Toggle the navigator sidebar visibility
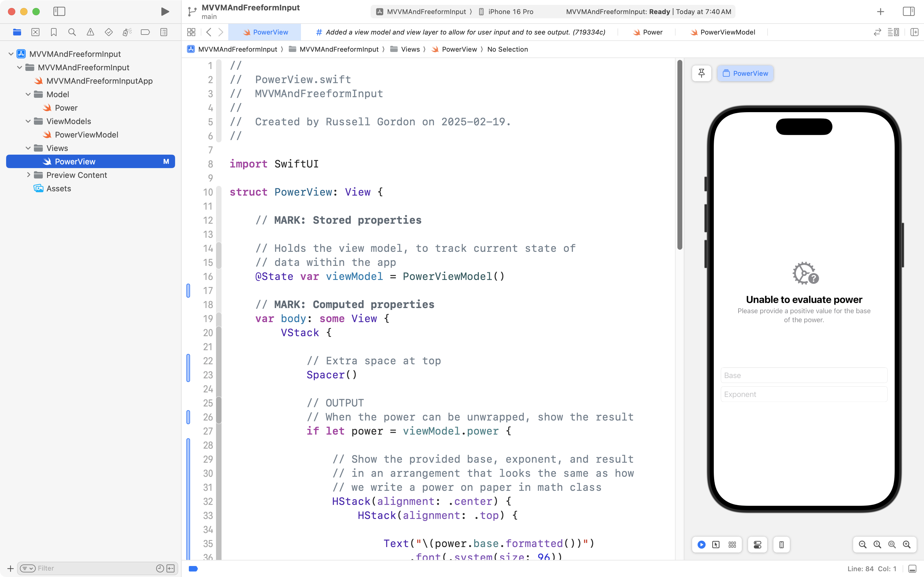 coord(59,11)
